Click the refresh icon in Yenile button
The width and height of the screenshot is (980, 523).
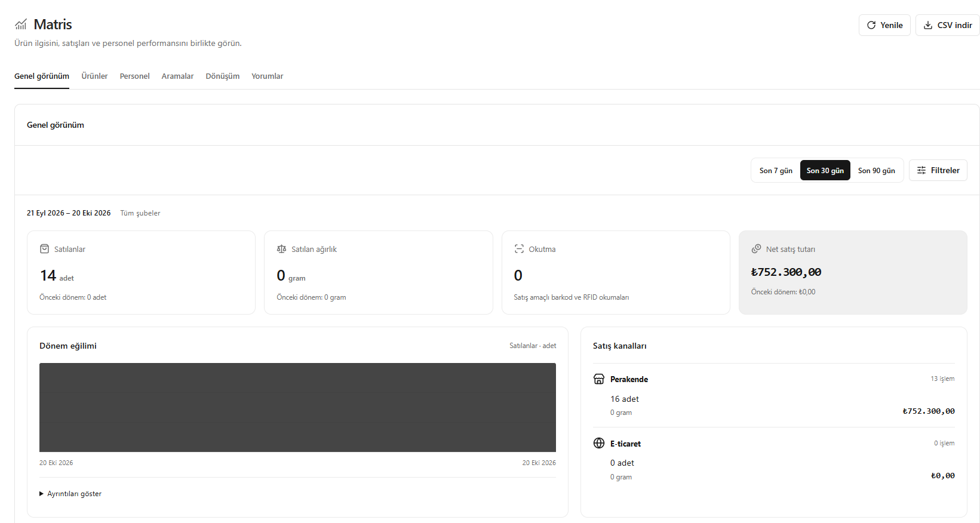(871, 25)
